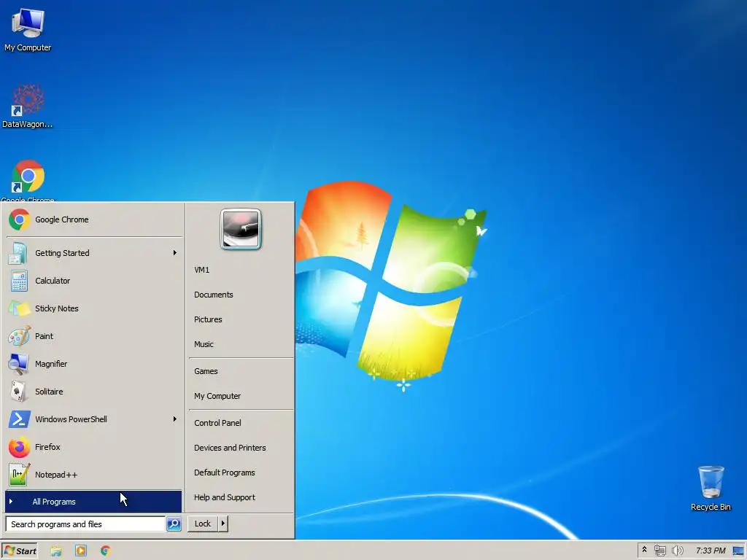
Task: Open Notepad++ from the Start menu
Action: click(94, 475)
